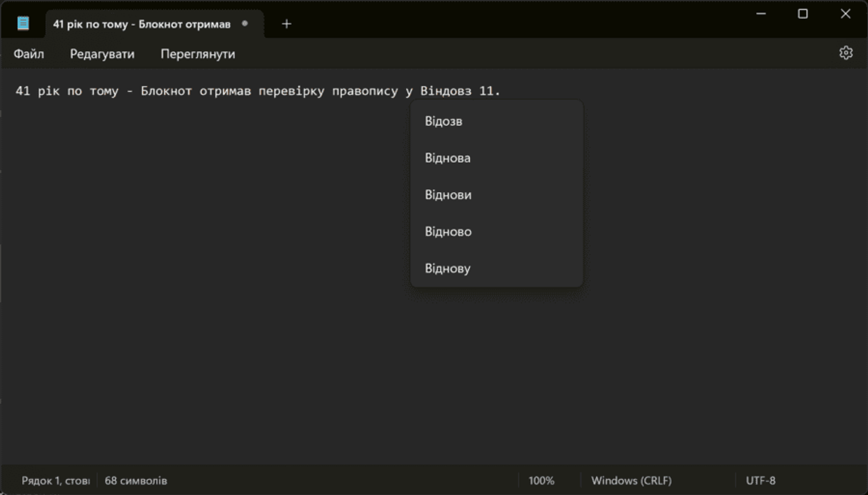Screen dimensions: 868x495
Task: Click the Windows (CRLF) line ending indicator
Action: 631,481
